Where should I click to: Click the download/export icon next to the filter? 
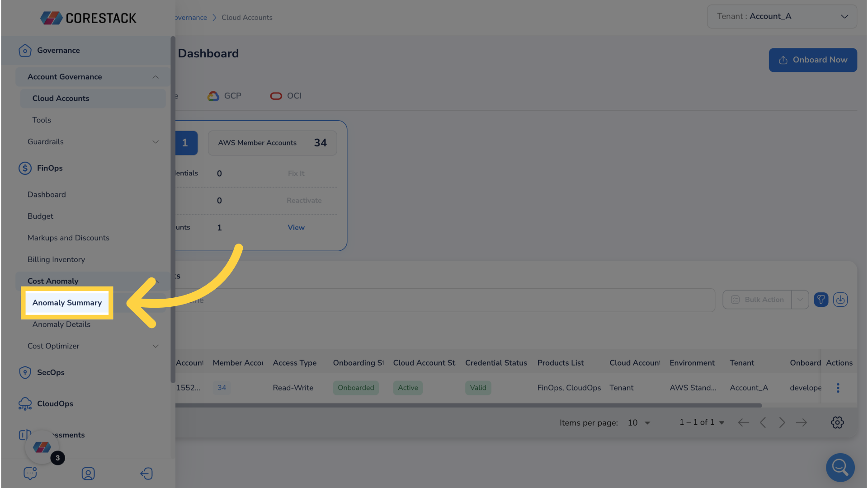pos(840,300)
